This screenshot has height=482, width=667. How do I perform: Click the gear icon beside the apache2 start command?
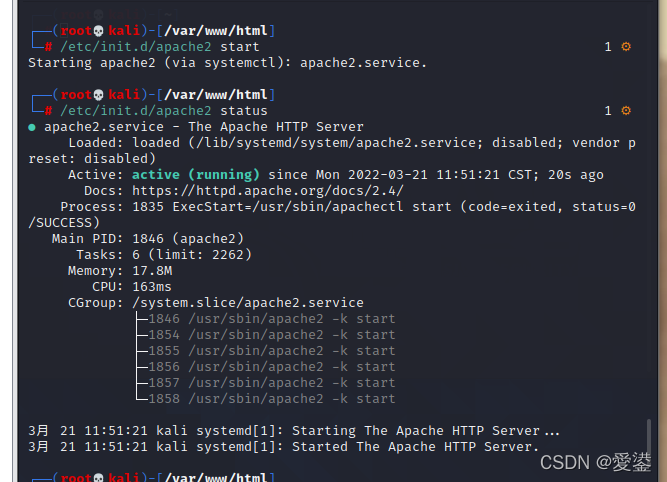tap(626, 47)
